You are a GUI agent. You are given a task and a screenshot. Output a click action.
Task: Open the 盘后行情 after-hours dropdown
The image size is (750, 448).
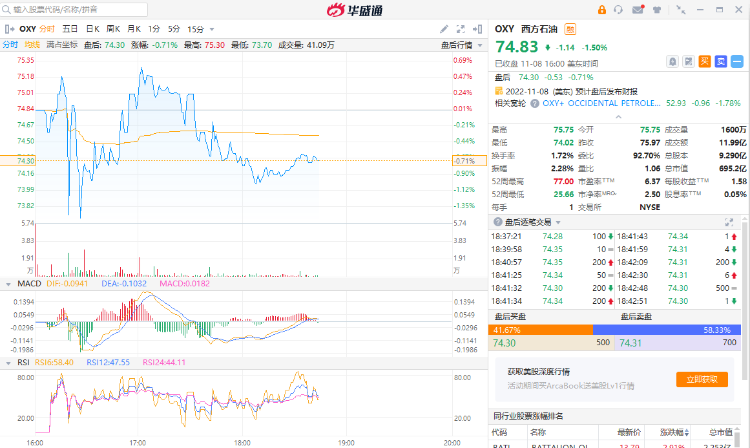pos(458,45)
